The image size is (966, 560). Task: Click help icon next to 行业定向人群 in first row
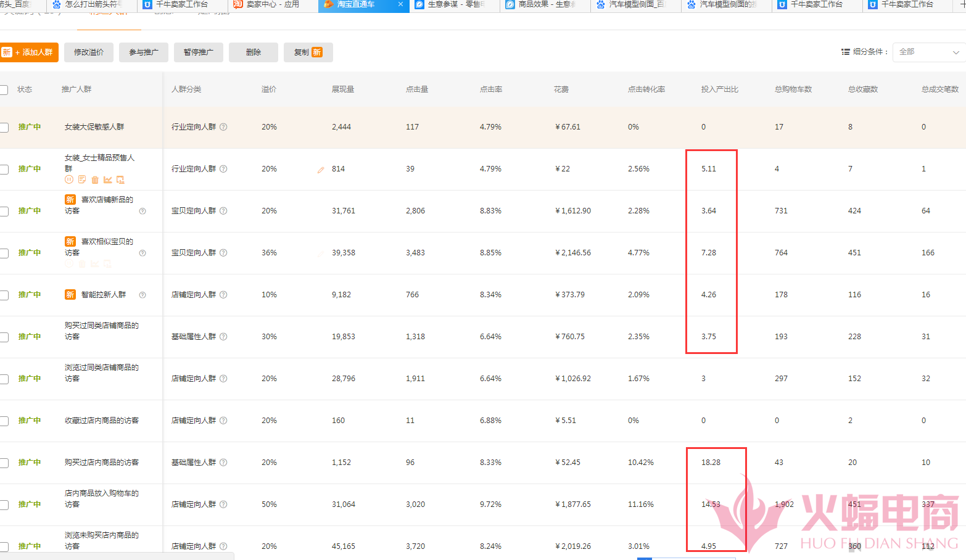point(223,127)
